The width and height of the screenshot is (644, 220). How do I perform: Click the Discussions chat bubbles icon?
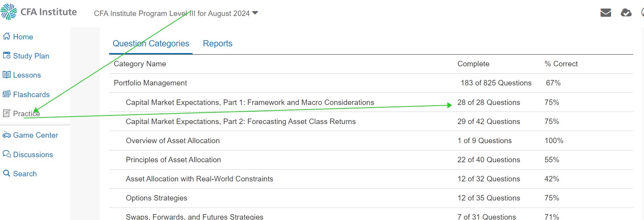pyautogui.click(x=6, y=154)
